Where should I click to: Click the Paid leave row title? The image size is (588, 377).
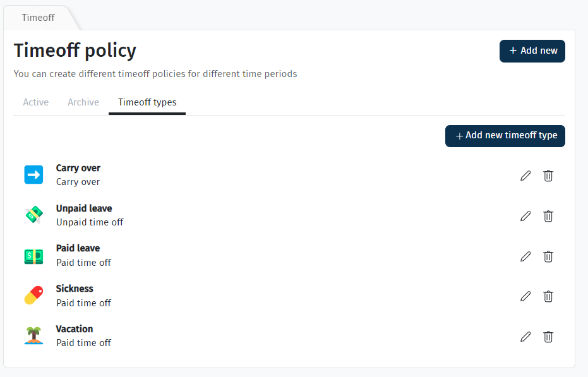pyautogui.click(x=78, y=248)
